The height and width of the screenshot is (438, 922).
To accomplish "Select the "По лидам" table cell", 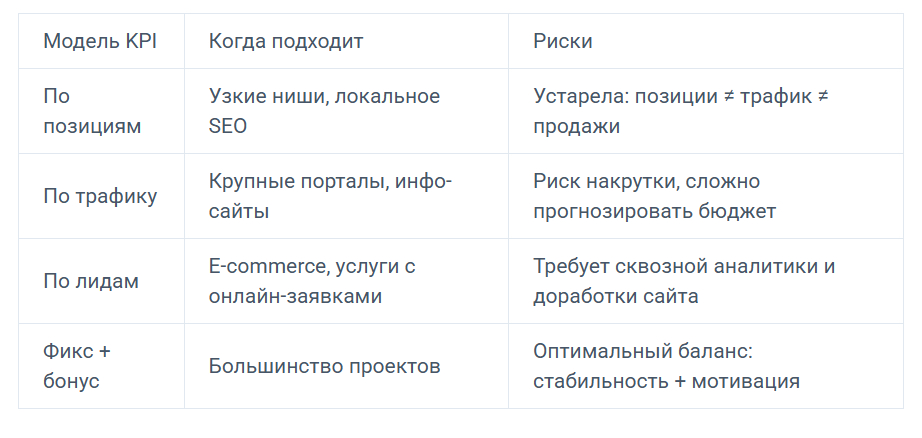I will [91, 281].
